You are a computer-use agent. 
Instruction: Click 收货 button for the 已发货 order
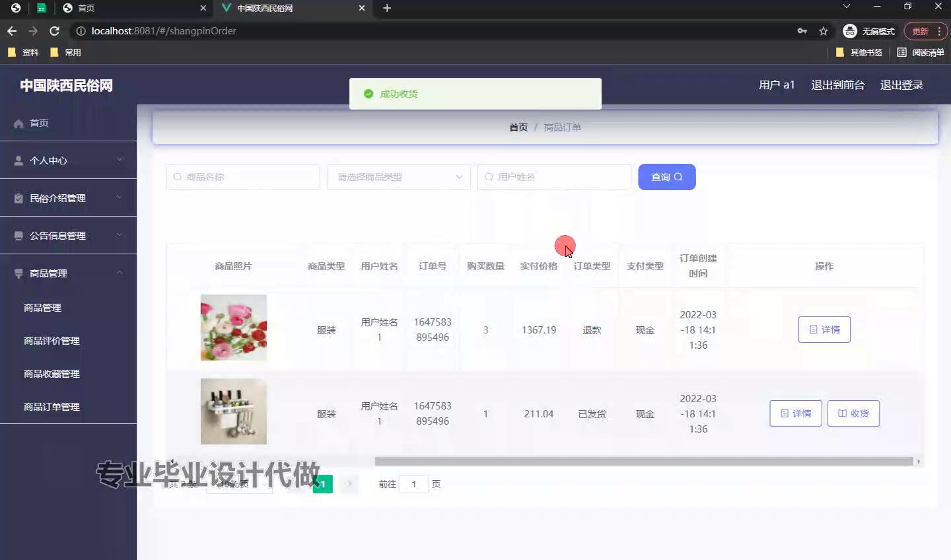(x=853, y=413)
